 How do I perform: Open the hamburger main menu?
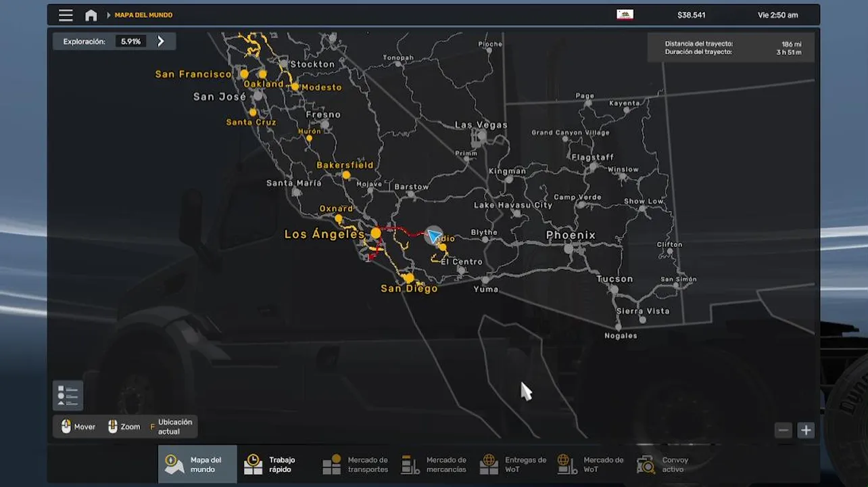(66, 15)
